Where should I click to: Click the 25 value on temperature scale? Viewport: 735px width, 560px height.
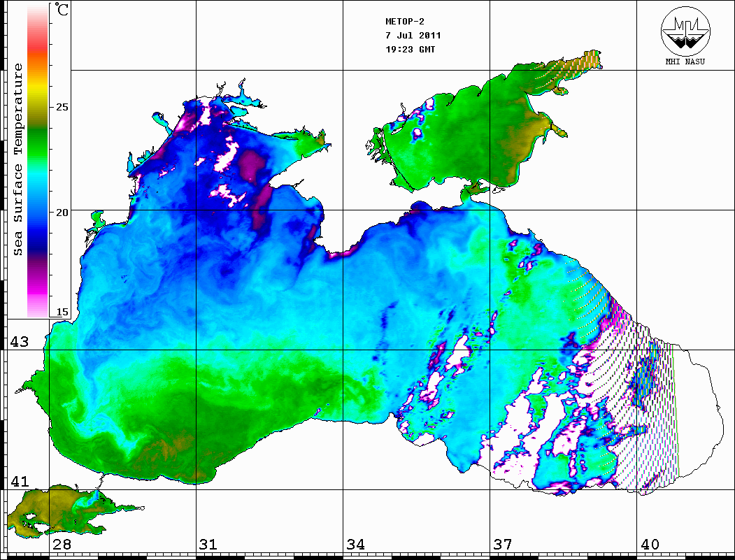click(x=62, y=107)
